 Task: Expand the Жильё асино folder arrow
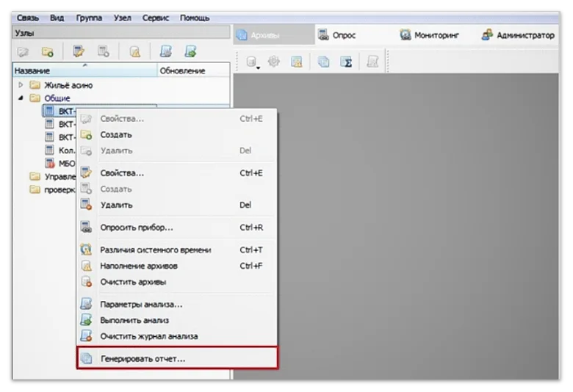(21, 85)
